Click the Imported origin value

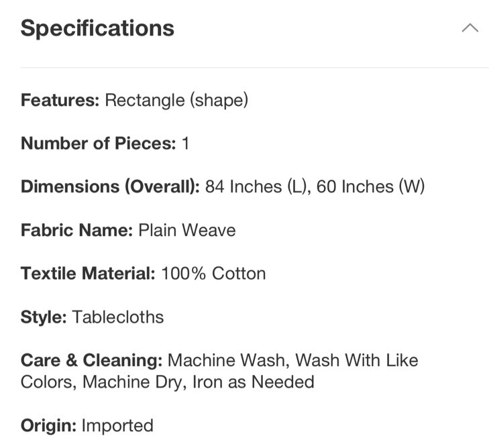[117, 426]
